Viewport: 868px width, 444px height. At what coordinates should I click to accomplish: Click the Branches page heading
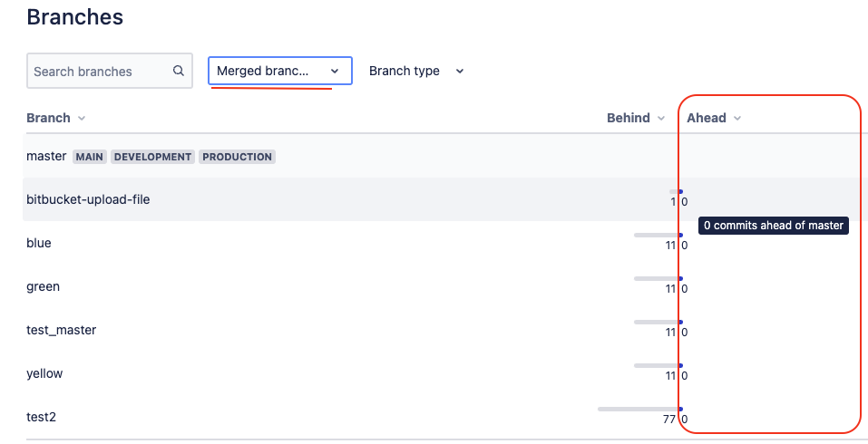[75, 16]
